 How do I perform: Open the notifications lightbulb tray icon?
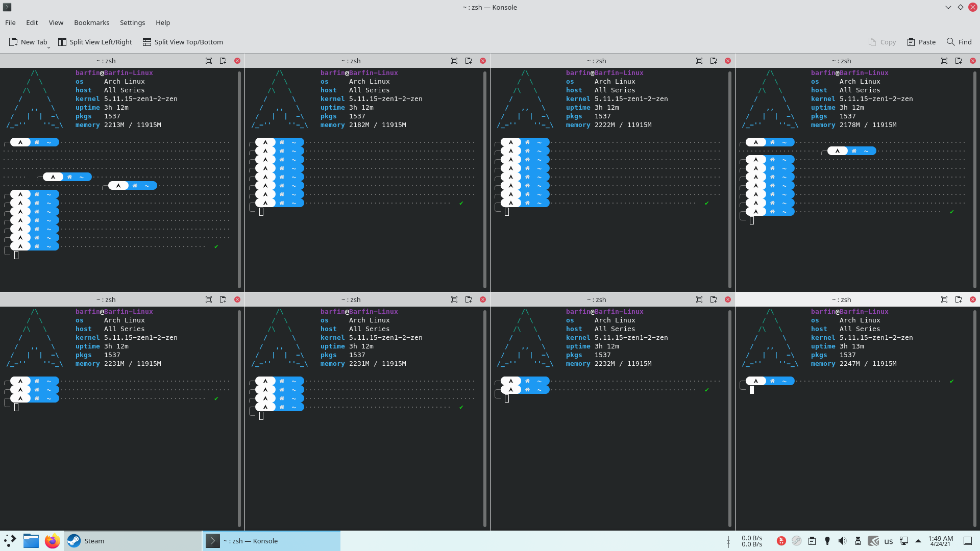827,541
